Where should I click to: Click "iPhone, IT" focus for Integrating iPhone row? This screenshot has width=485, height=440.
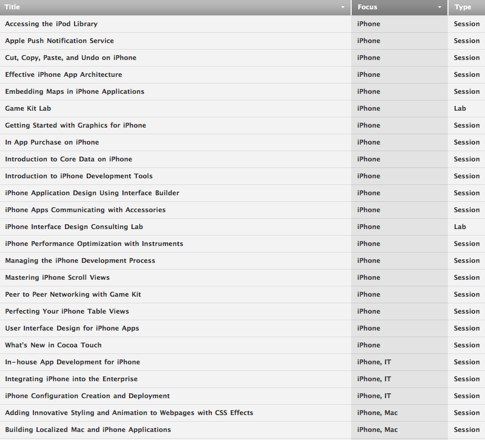tap(374, 379)
